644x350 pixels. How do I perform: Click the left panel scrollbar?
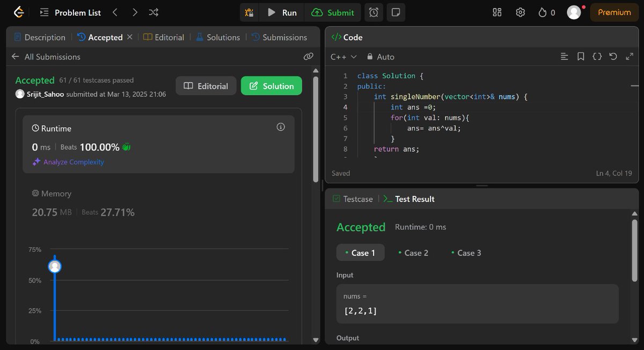pos(317,129)
